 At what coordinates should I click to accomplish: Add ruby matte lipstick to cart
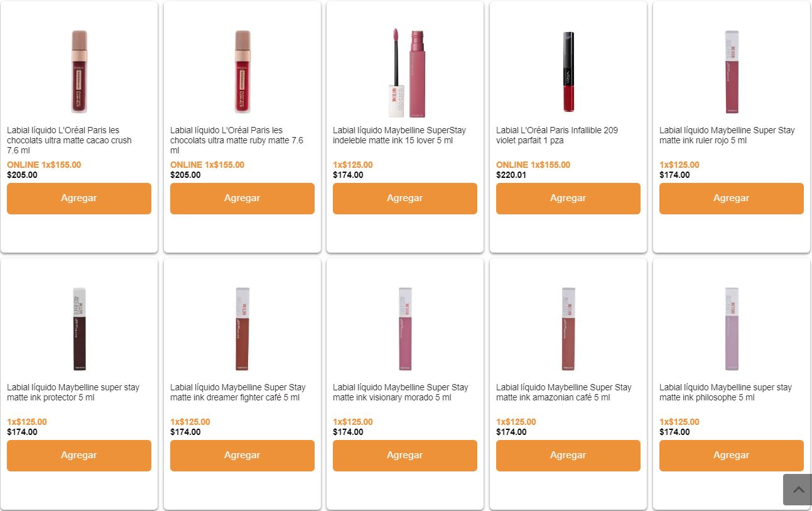pyautogui.click(x=242, y=199)
